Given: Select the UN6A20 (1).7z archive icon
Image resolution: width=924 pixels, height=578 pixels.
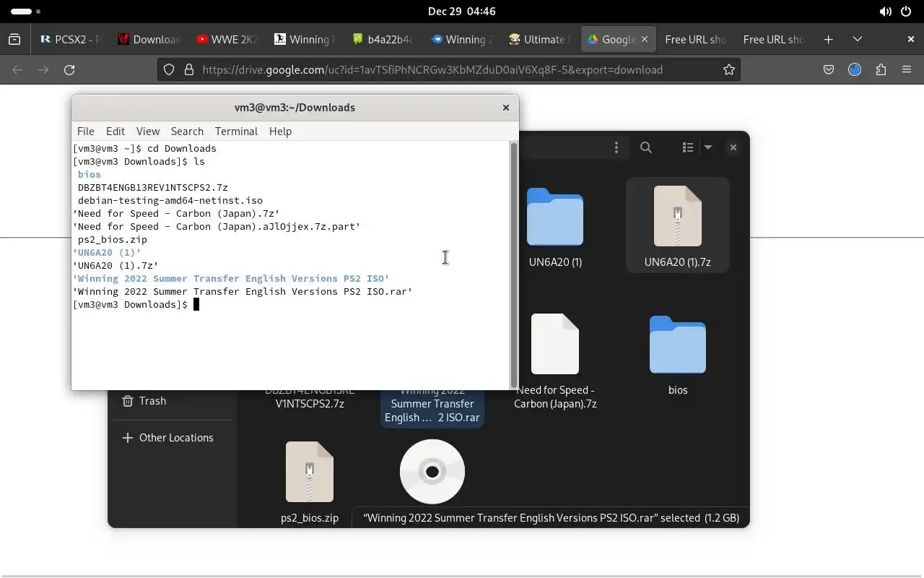Looking at the screenshot, I should (678, 216).
